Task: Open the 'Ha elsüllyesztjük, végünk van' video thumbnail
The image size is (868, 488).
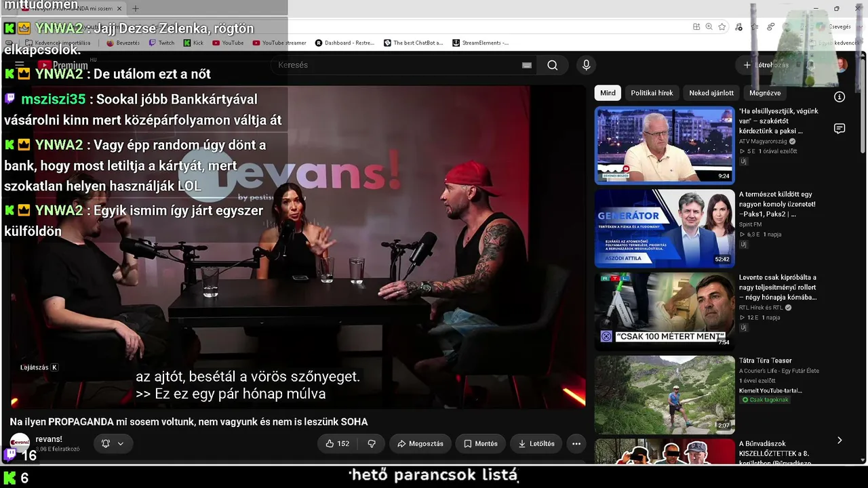Action: 664,145
